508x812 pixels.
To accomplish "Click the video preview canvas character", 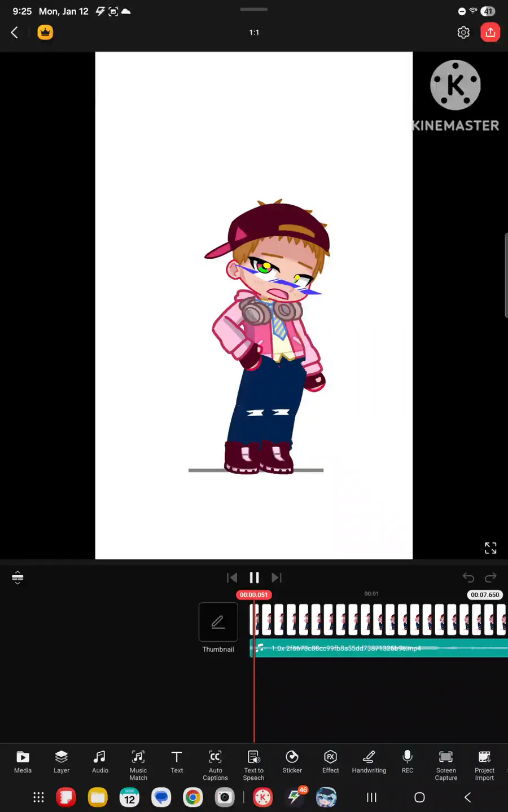I will pos(267,336).
